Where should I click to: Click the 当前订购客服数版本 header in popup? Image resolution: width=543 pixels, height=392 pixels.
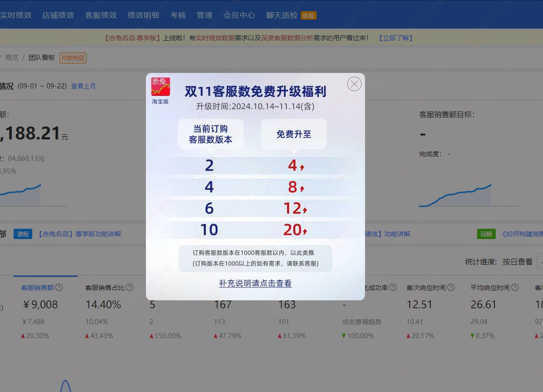210,134
